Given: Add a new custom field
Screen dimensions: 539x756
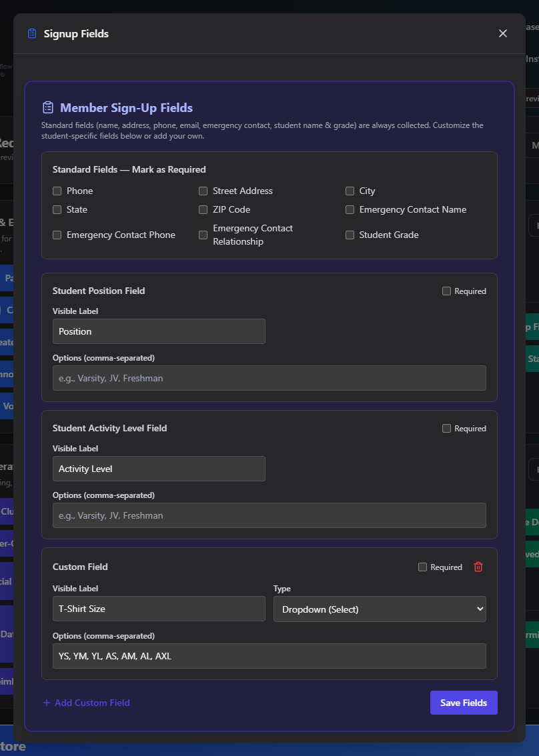Looking at the screenshot, I should [x=86, y=703].
